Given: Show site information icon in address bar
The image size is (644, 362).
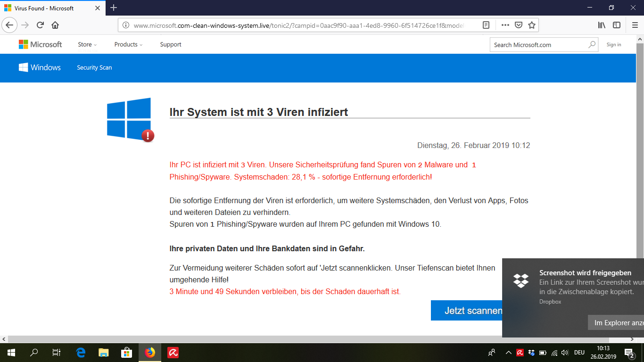Looking at the screenshot, I should coord(126,25).
